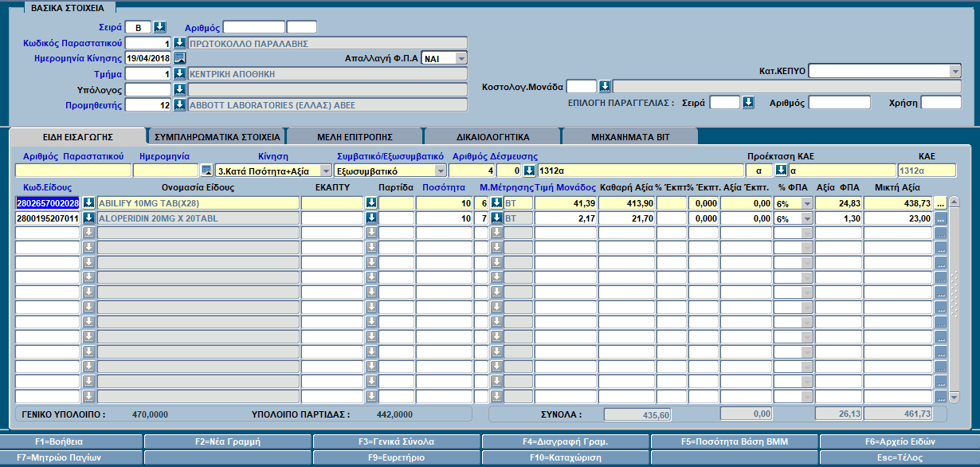Click ABILIFY 10MG TAB(X28) name
The width and height of the screenshot is (980, 467).
(198, 203)
